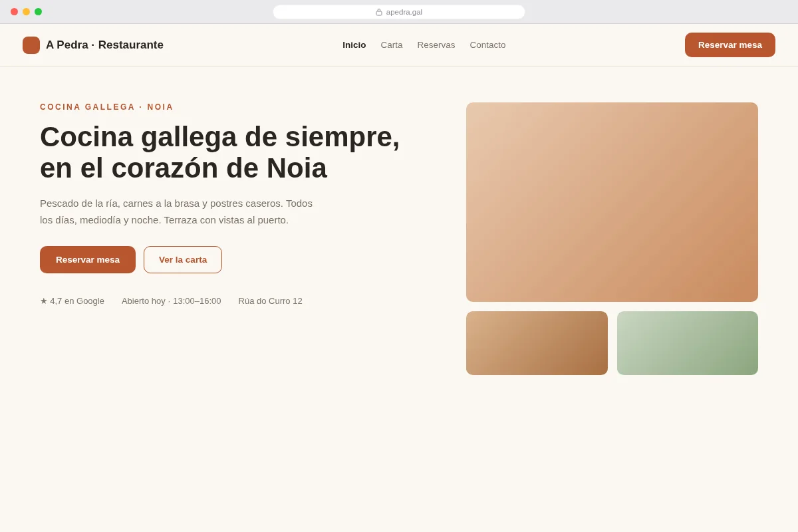Open the Ver la carta button

[183, 259]
